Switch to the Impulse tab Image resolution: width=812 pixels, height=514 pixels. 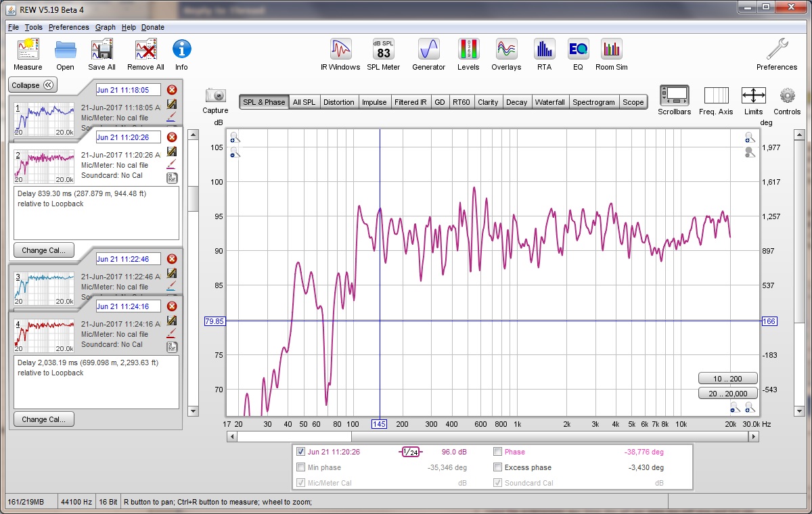click(374, 102)
